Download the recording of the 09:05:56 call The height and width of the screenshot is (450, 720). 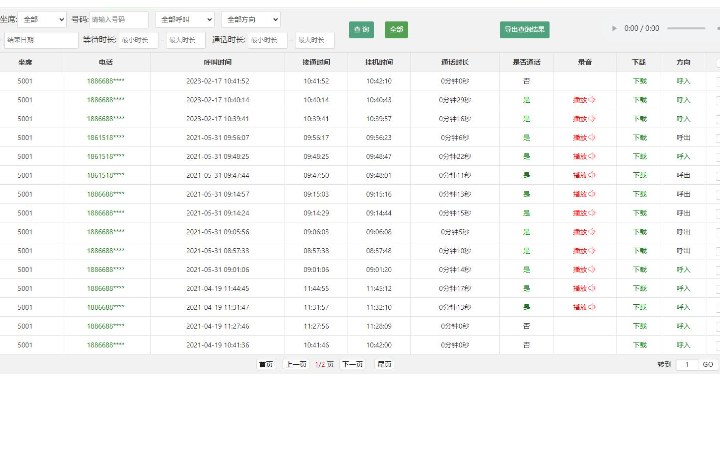point(639,231)
